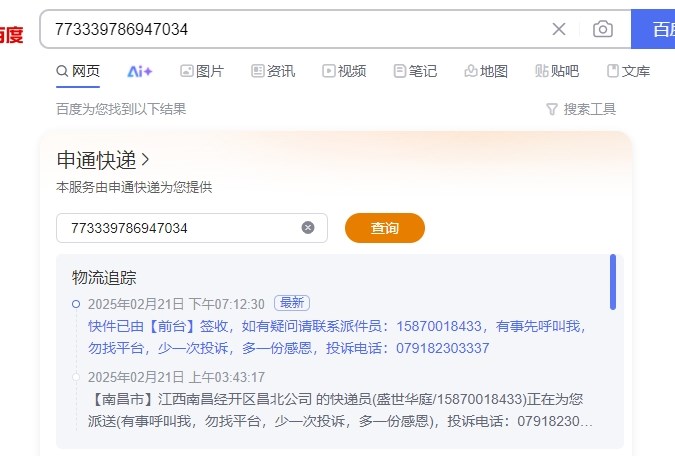The image size is (675, 456).
Task: Clear the tracking number field
Action: point(308,227)
